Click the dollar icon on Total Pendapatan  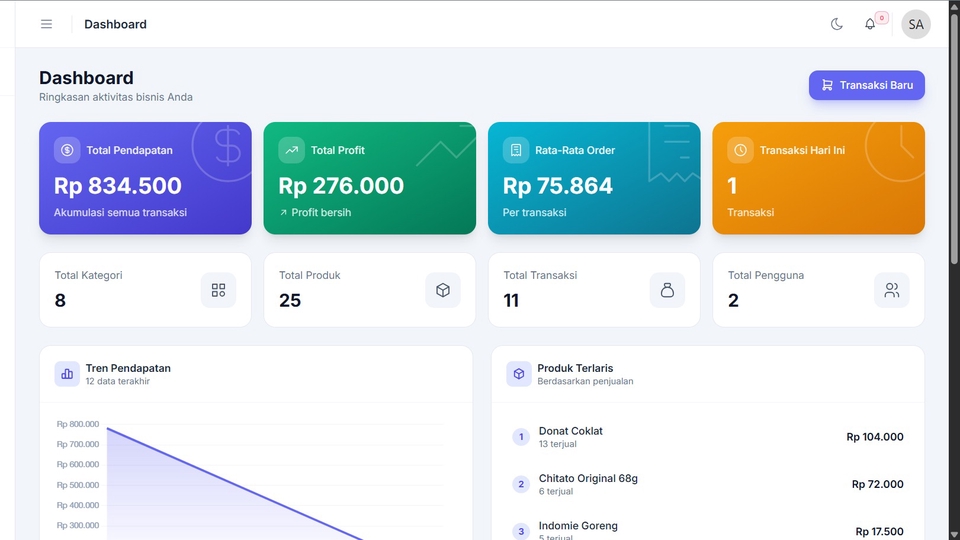click(x=67, y=150)
